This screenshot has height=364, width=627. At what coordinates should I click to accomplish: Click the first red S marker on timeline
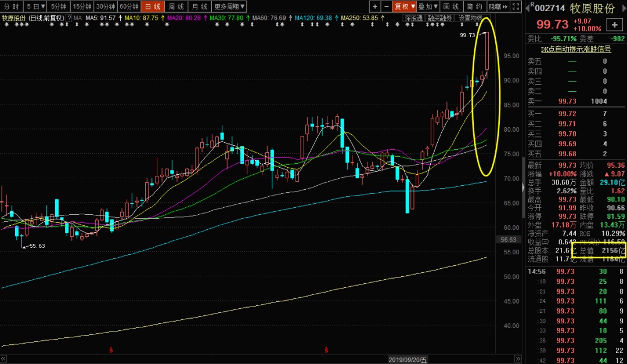(111, 350)
